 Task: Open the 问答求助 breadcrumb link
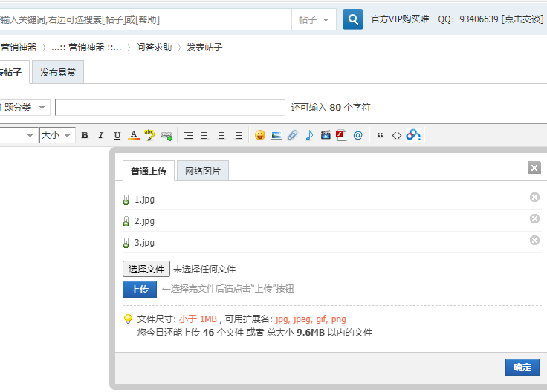tap(154, 48)
